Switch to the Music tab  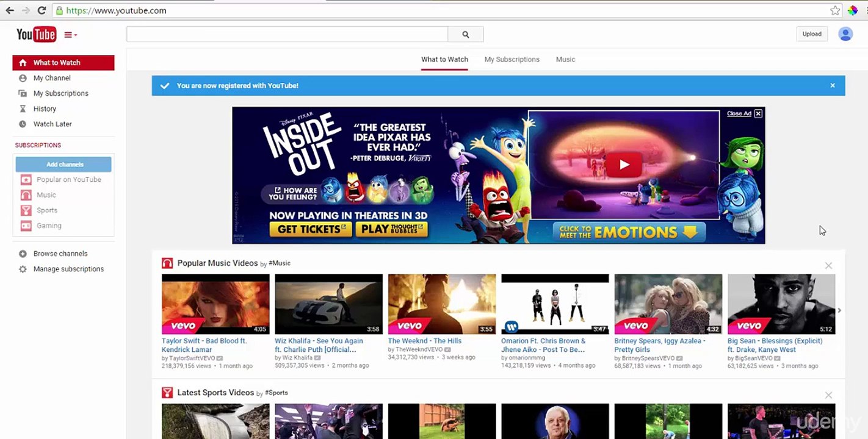click(x=565, y=59)
